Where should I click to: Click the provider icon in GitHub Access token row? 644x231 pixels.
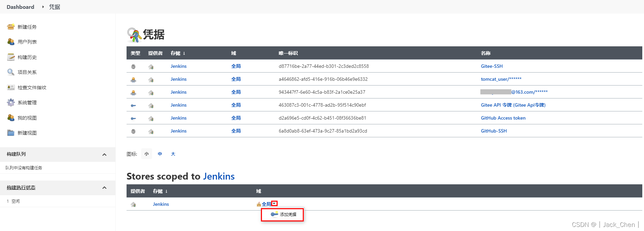[x=151, y=119]
